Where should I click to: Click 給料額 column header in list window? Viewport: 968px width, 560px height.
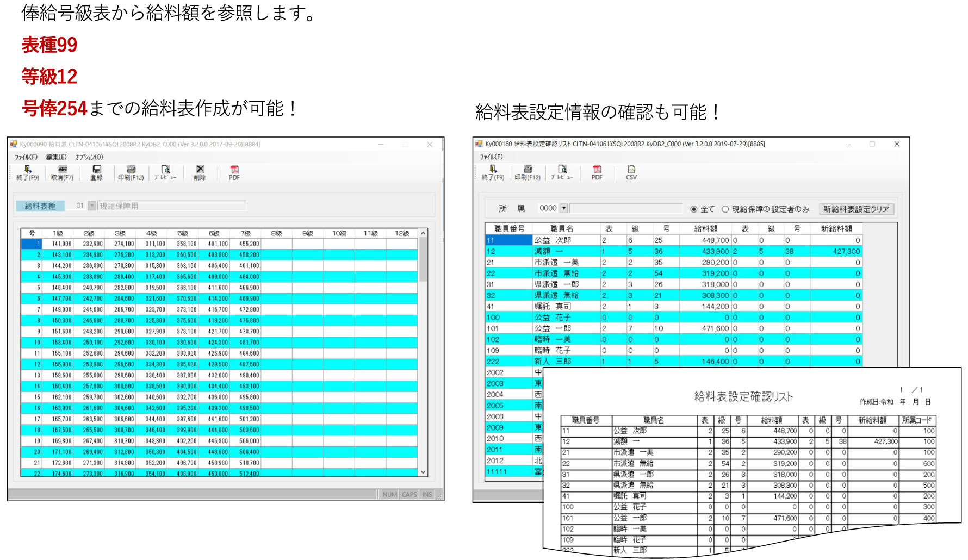pyautogui.click(x=705, y=229)
